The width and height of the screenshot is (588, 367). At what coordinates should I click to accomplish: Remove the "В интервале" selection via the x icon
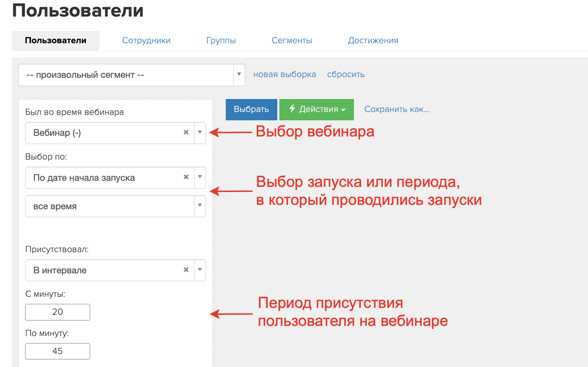coord(186,270)
